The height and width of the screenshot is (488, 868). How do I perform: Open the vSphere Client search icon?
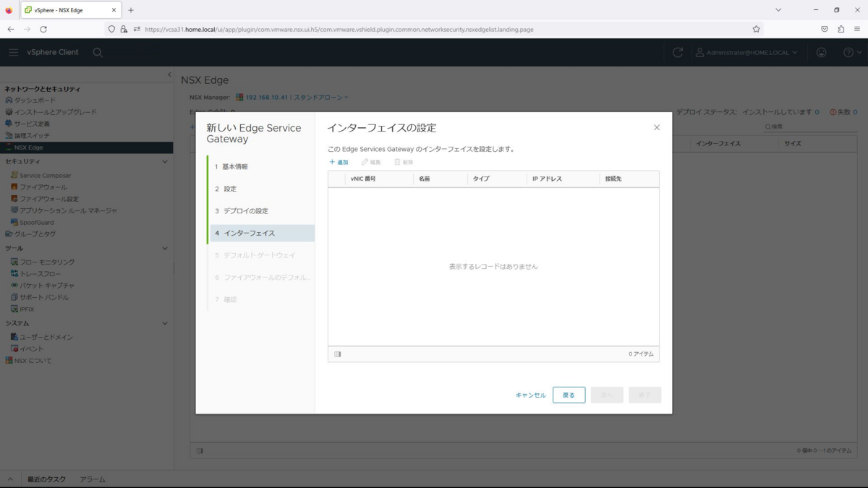point(98,52)
